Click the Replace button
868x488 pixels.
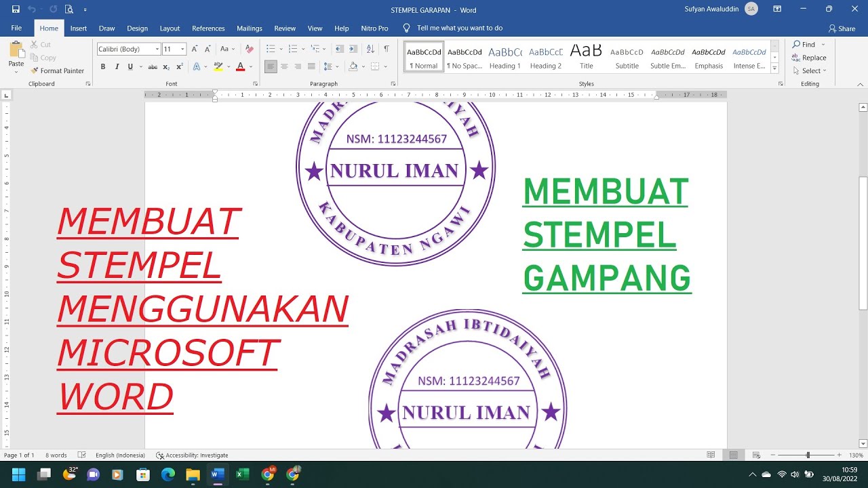coord(810,58)
